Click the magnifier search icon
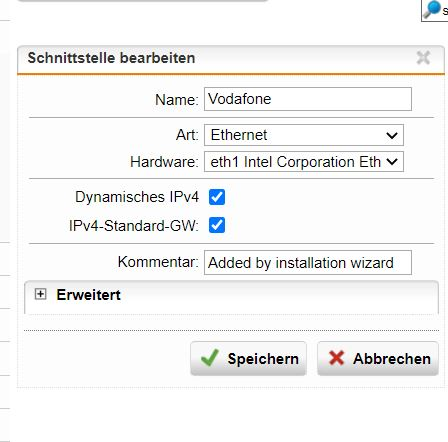The image size is (448, 442). point(432,9)
